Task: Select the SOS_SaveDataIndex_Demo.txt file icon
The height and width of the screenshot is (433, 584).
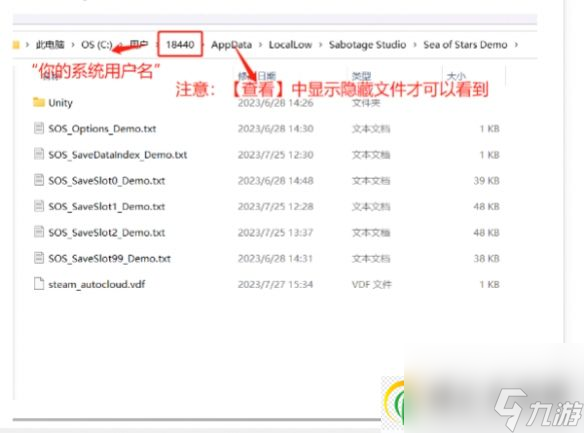Action: click(x=39, y=154)
